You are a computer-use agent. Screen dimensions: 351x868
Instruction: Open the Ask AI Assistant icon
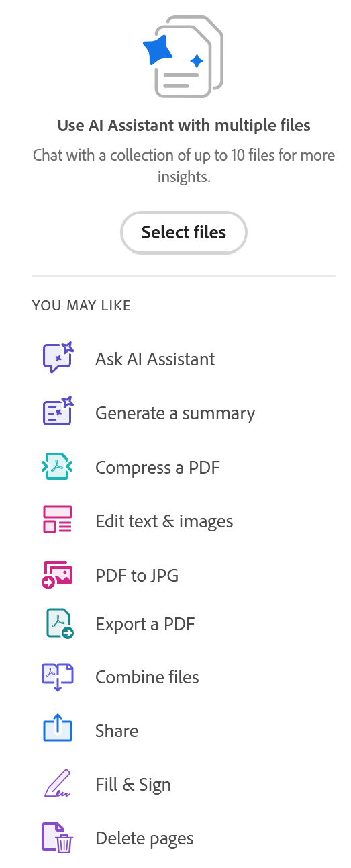click(x=58, y=358)
